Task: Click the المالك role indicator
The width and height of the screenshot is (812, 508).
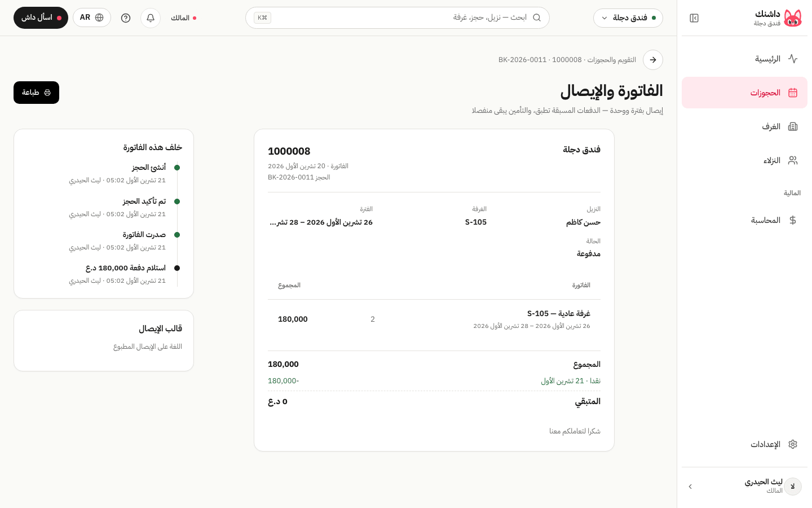Action: click(183, 18)
